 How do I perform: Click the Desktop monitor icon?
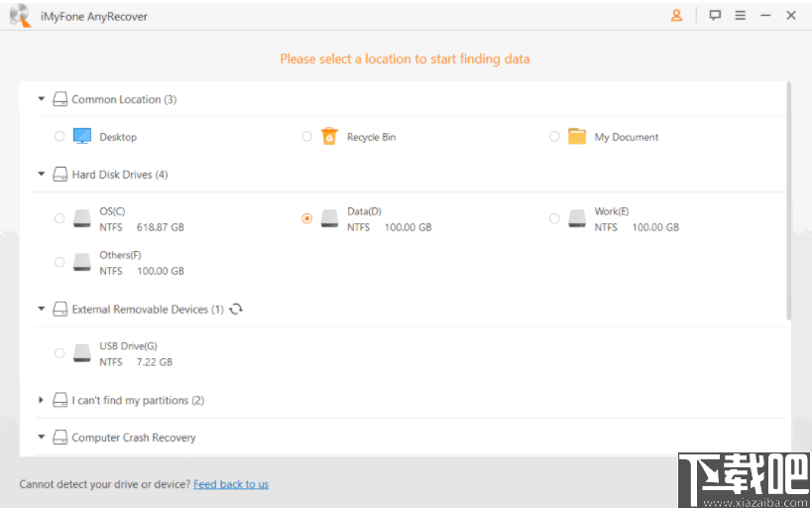coord(82,137)
